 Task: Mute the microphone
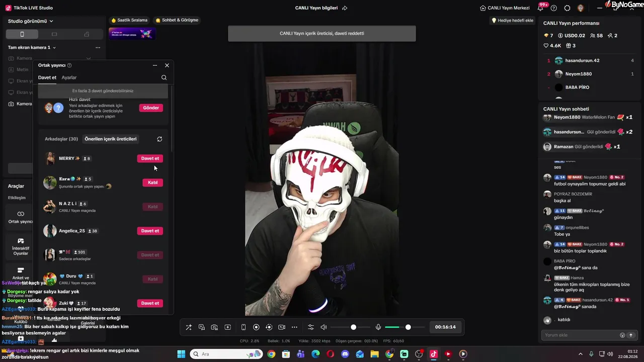click(x=378, y=327)
